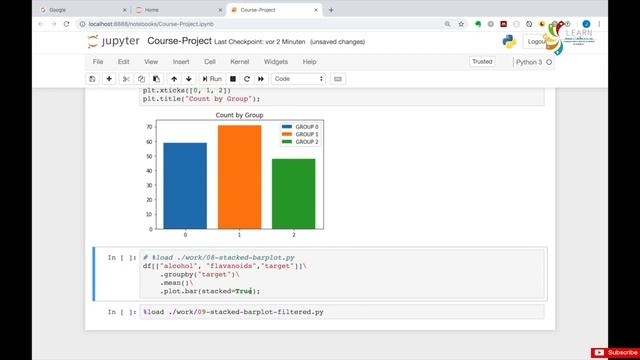This screenshot has height=360, width=640.
Task: Click the blue bar for group 0
Action: coord(185,186)
